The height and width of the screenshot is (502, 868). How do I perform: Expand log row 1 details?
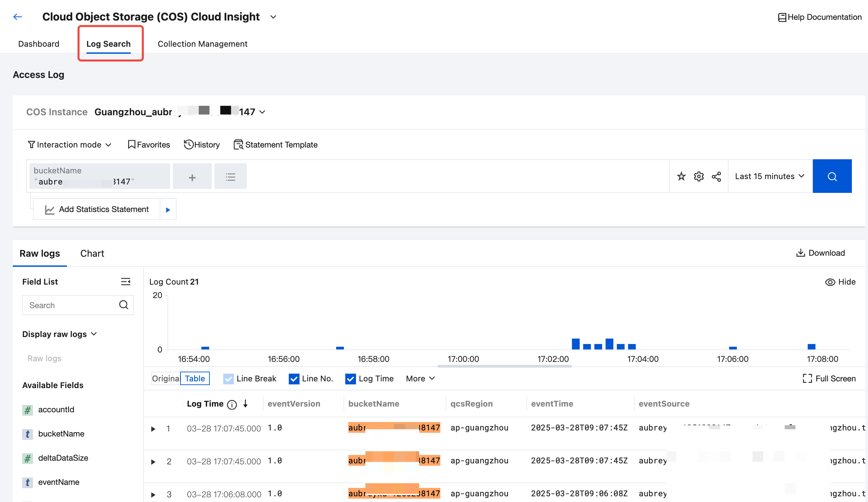(x=153, y=429)
